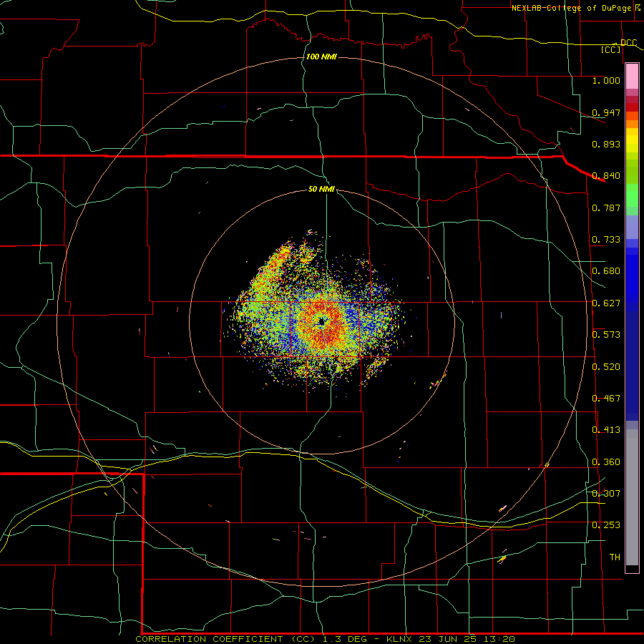Click the 'CORRELATION COEFFICIENT (CC)' caption text
Screen dimensions: 644x644
pos(225,639)
